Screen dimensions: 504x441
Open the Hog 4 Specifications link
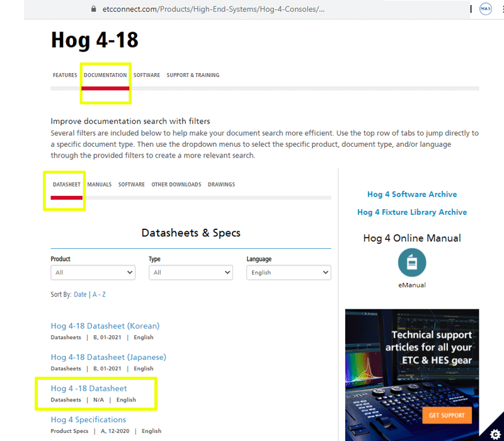[88, 420]
